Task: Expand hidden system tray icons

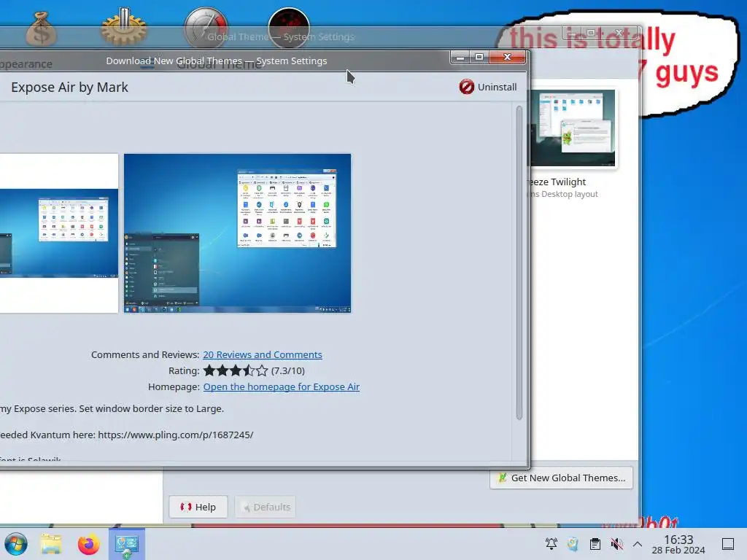Action: pyautogui.click(x=638, y=544)
